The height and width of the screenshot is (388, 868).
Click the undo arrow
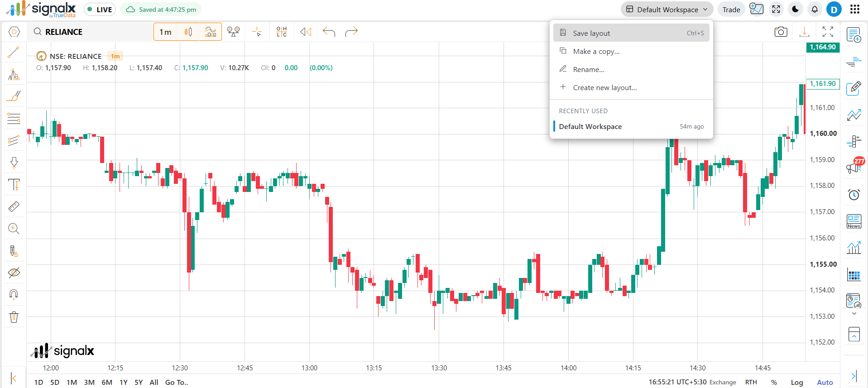(x=329, y=32)
